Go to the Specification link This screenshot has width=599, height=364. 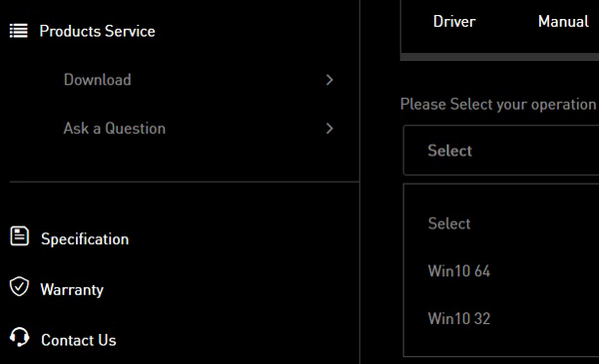tap(85, 239)
